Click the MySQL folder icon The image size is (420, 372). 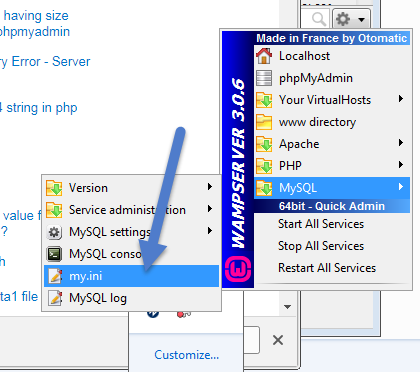264,188
